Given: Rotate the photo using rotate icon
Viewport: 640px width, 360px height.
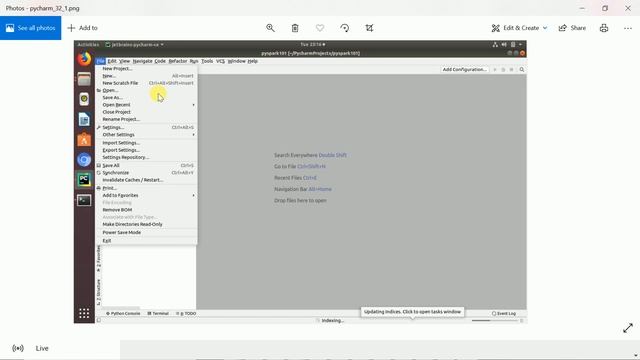Looking at the screenshot, I should click(344, 28).
